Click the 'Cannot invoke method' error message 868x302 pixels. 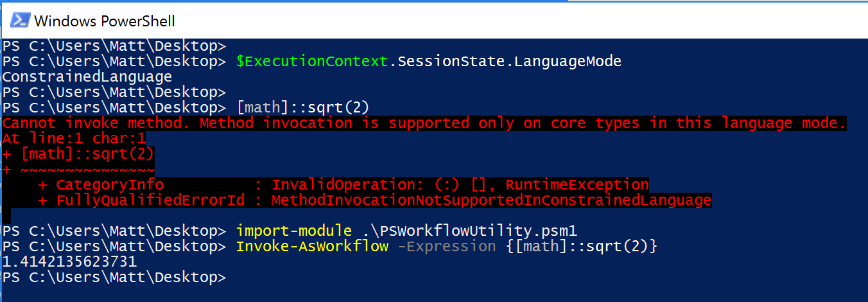[x=424, y=123]
